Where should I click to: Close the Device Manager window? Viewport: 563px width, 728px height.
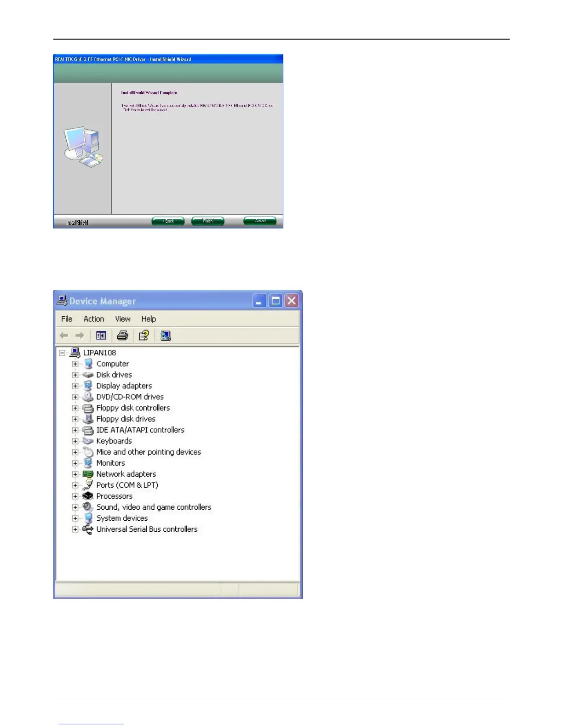point(292,301)
